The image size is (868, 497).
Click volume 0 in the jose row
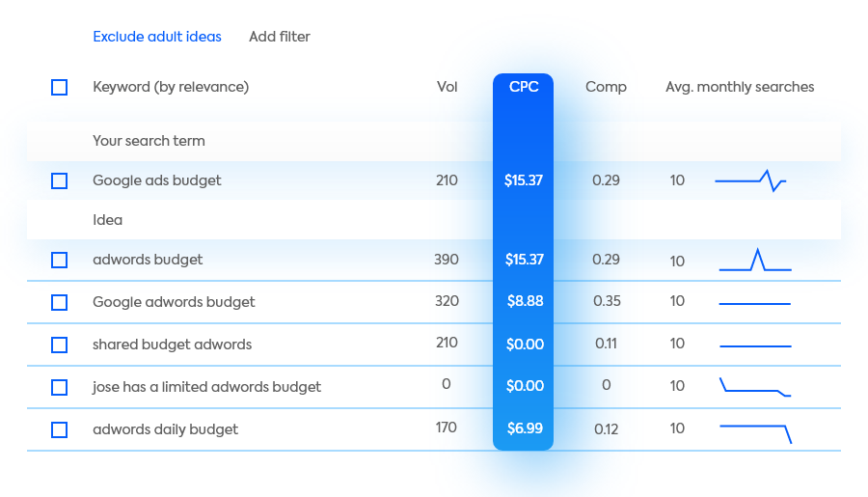[447, 384]
